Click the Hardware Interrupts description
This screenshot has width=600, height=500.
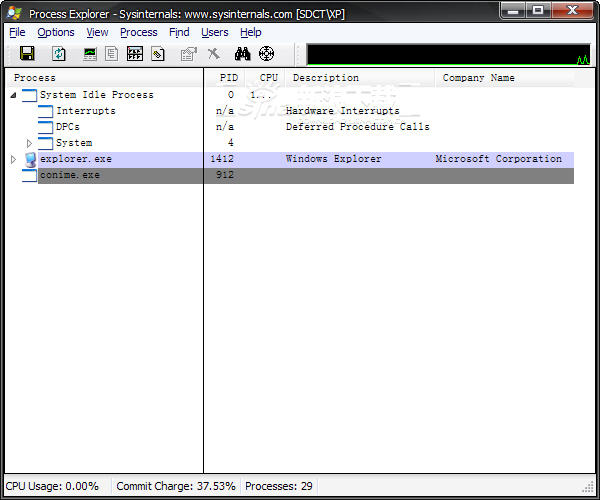point(342,111)
